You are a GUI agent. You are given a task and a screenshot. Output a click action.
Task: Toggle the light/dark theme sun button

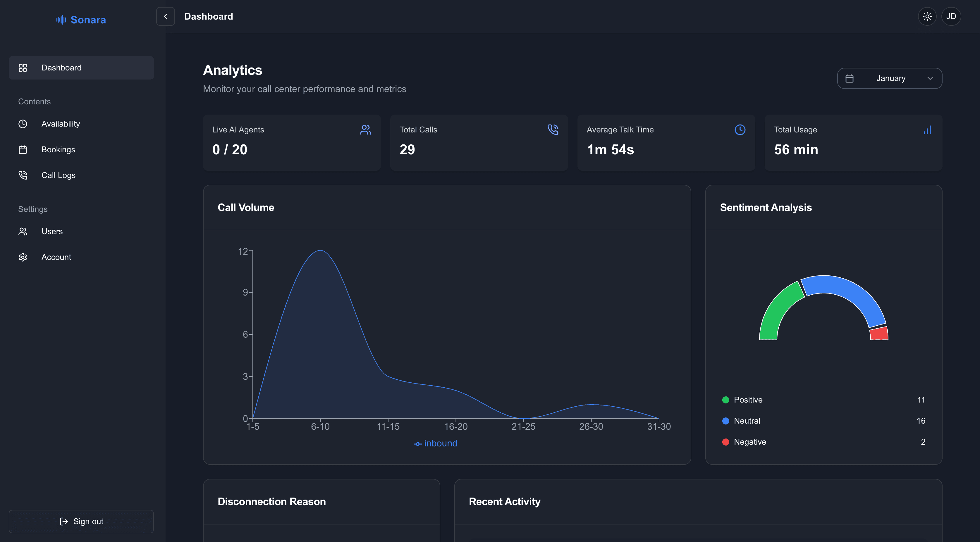927,16
